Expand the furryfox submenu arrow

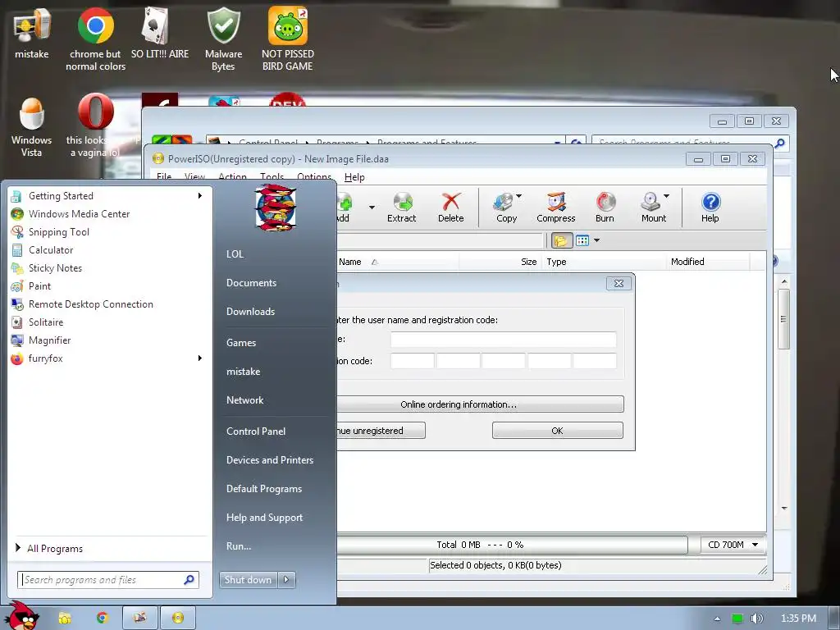[x=200, y=358]
